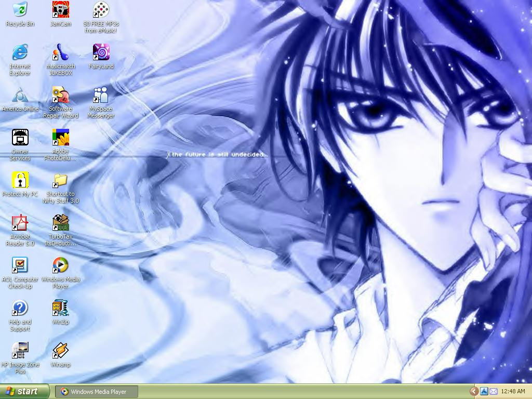Click the envelope mail icon in the tray
This screenshot has width=532, height=399.
point(494,392)
